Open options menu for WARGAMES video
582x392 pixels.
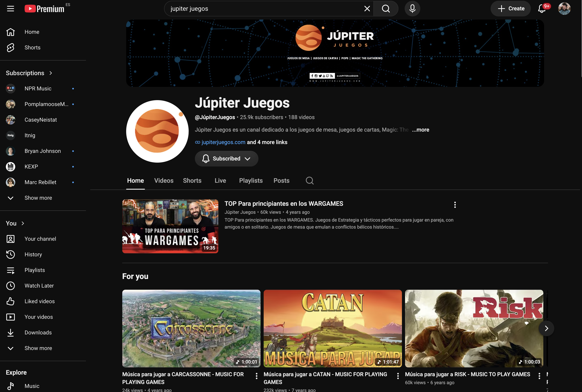click(455, 205)
